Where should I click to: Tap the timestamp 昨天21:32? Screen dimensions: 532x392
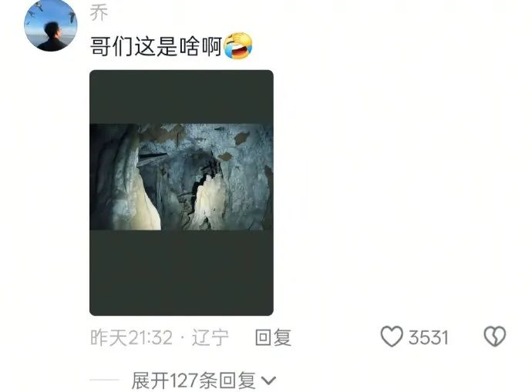click(x=132, y=338)
